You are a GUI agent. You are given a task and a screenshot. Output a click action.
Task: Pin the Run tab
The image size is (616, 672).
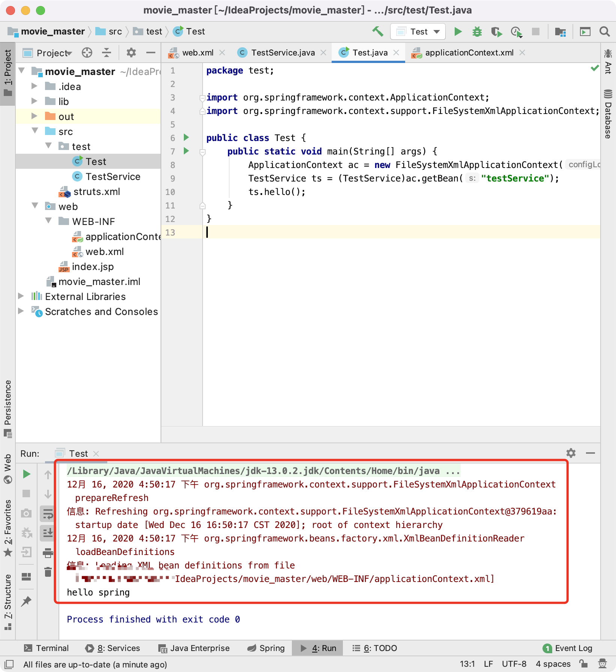[26, 601]
